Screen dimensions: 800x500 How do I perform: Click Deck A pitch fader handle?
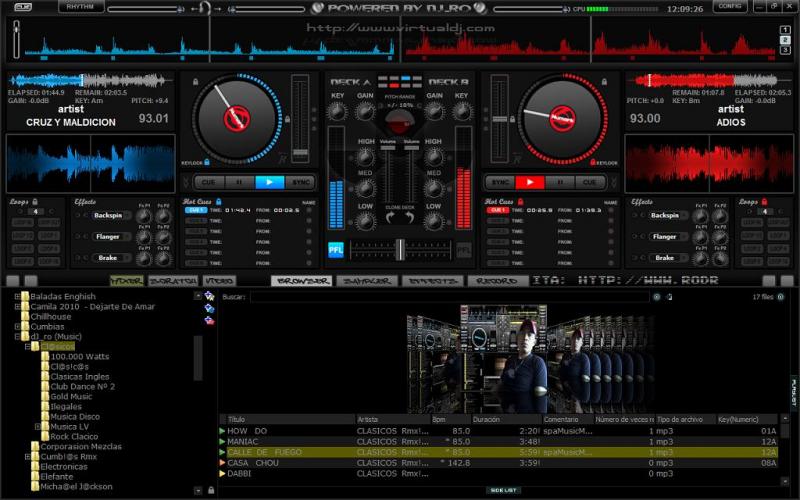(300, 152)
